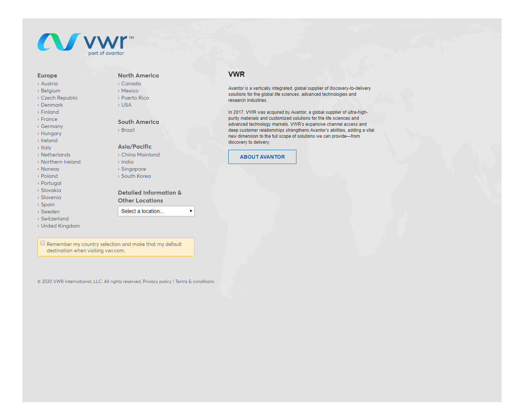Select USA country link
This screenshot has width=524, height=420.
pyautogui.click(x=126, y=105)
